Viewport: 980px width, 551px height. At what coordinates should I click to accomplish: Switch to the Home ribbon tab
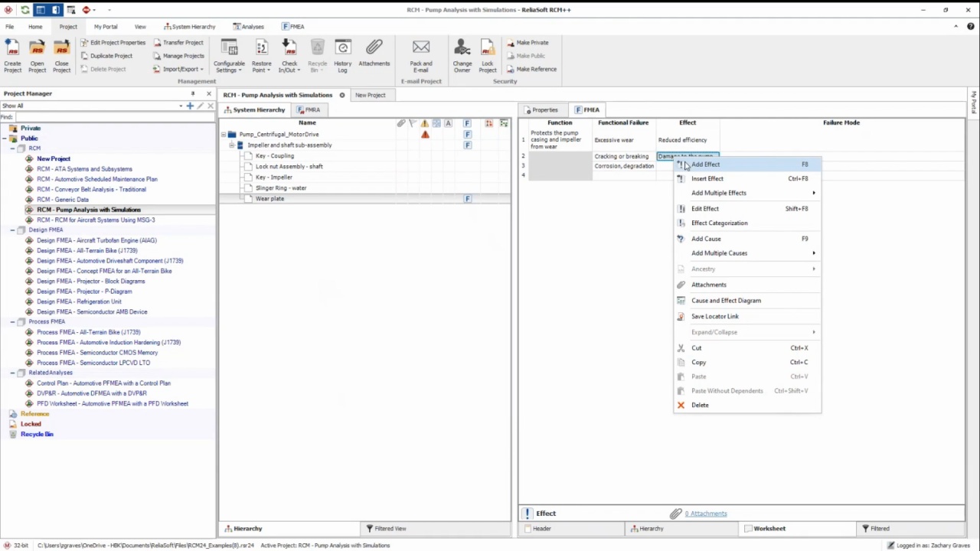[35, 27]
